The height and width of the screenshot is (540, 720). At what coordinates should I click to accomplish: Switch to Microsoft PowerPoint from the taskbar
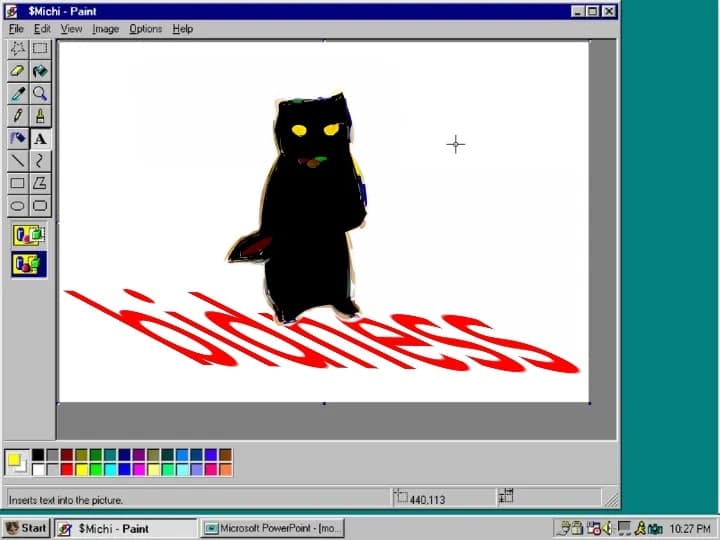click(272, 529)
